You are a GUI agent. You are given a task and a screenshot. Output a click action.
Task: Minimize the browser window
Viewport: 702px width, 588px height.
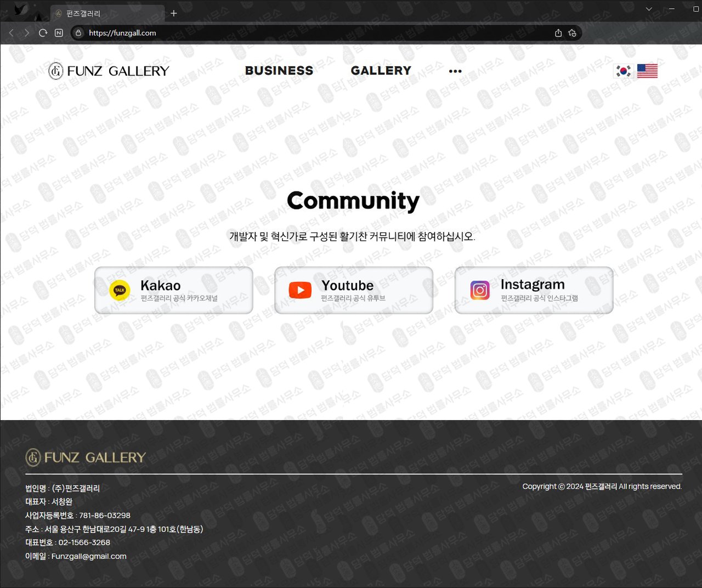pos(671,9)
